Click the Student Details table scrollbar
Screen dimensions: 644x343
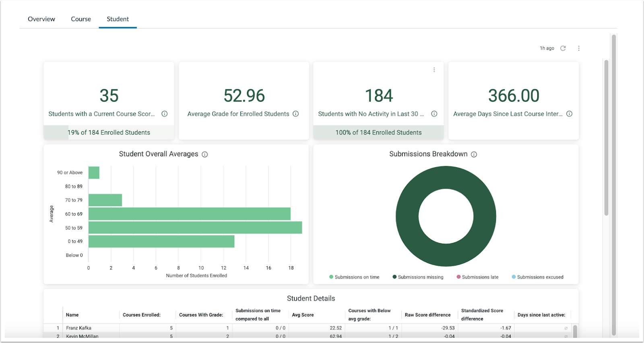(575, 332)
